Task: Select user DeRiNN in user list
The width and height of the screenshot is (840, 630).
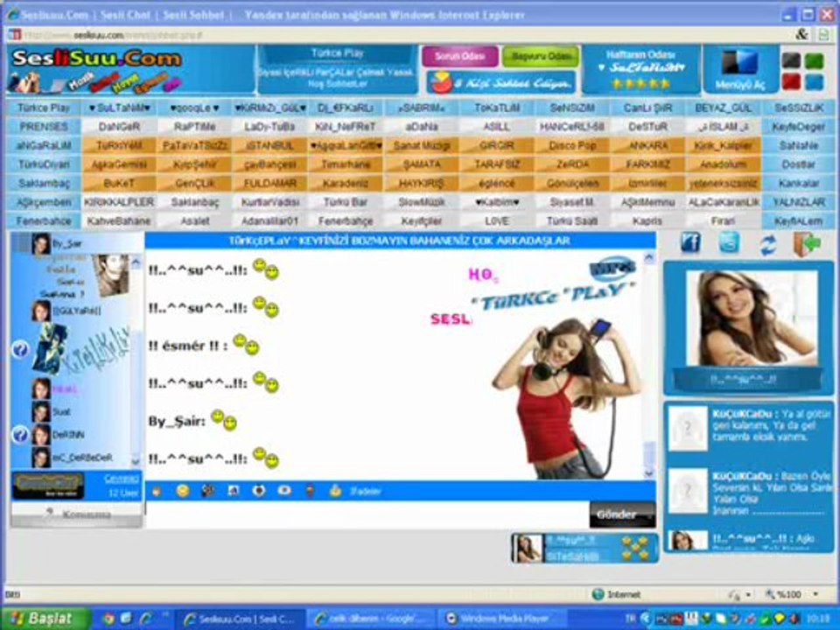Action: pos(58,435)
